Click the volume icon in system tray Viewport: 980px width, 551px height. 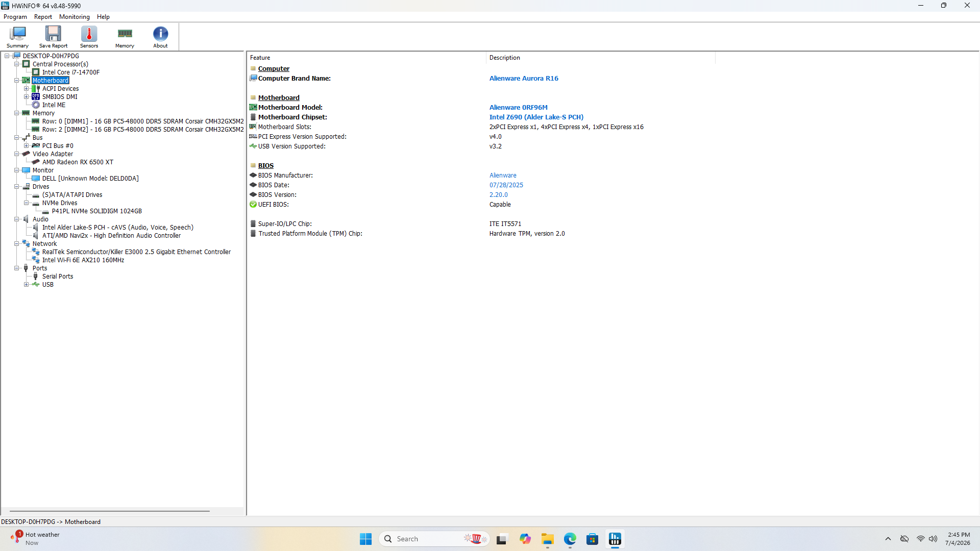(933, 539)
